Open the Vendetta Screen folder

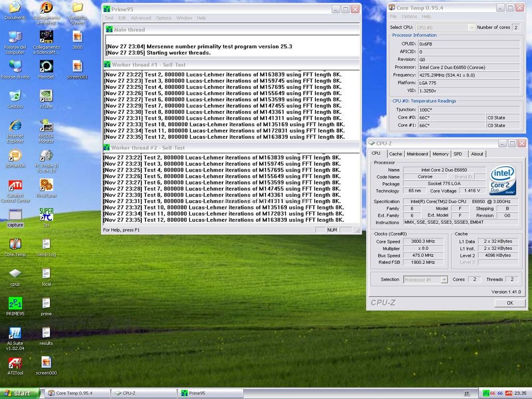tap(77, 13)
